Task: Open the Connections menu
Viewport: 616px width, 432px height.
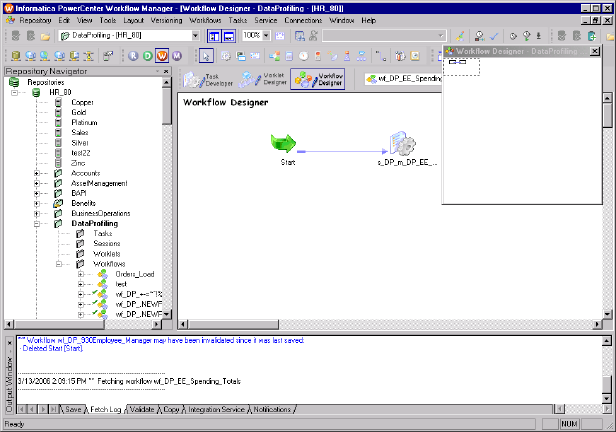Action: click(x=303, y=20)
